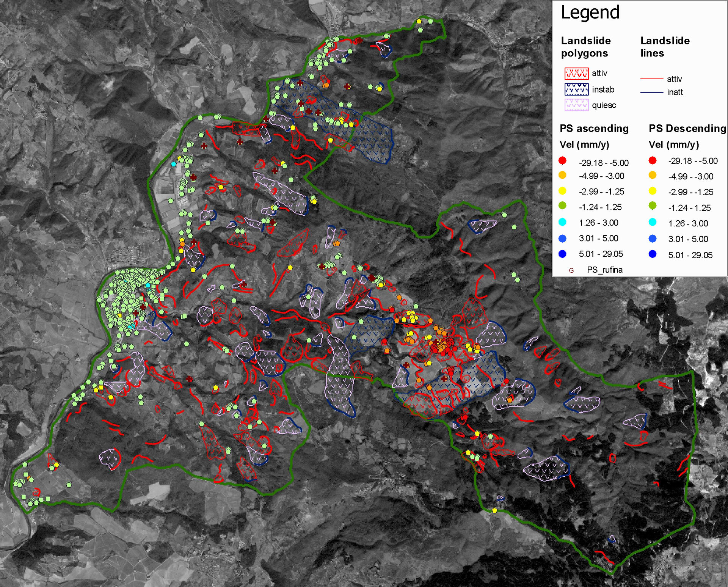Click the 'inatt' legend label
Screen dimensions: 728x587
(675, 92)
